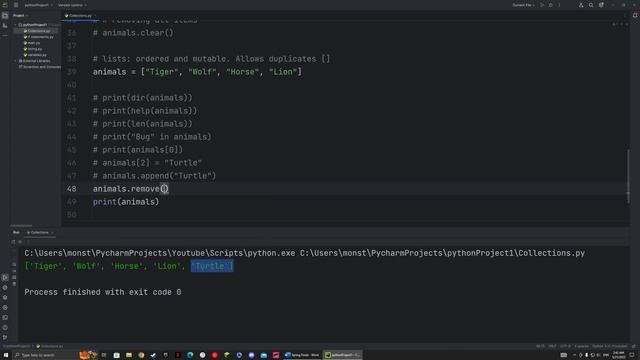Place cursor on print(animals) line
This screenshot has width=640, height=360.
click(126, 202)
